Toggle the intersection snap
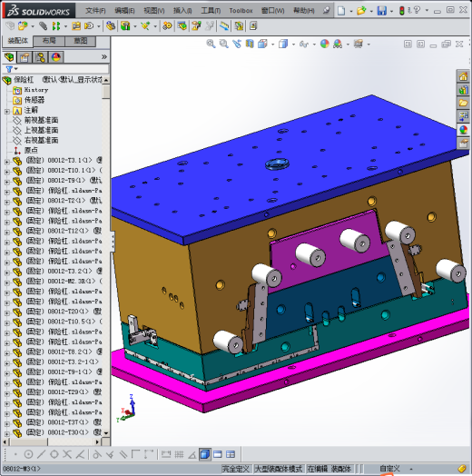This screenshot has height=476, width=472. click(67, 454)
